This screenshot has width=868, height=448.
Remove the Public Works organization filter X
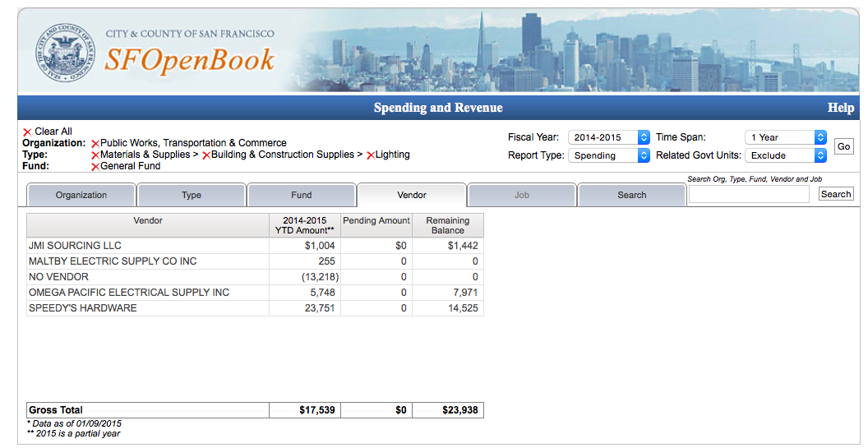[95, 144]
